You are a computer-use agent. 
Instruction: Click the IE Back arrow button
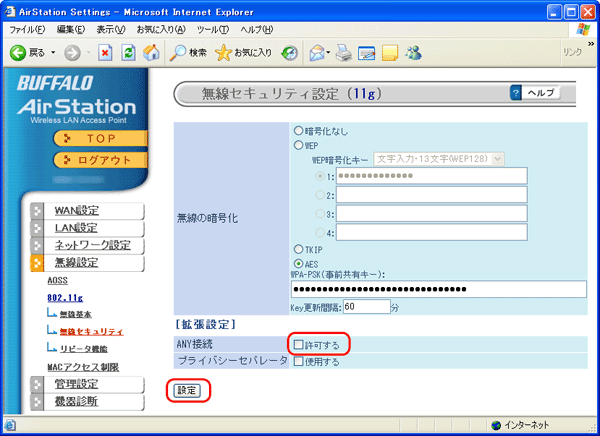18,52
